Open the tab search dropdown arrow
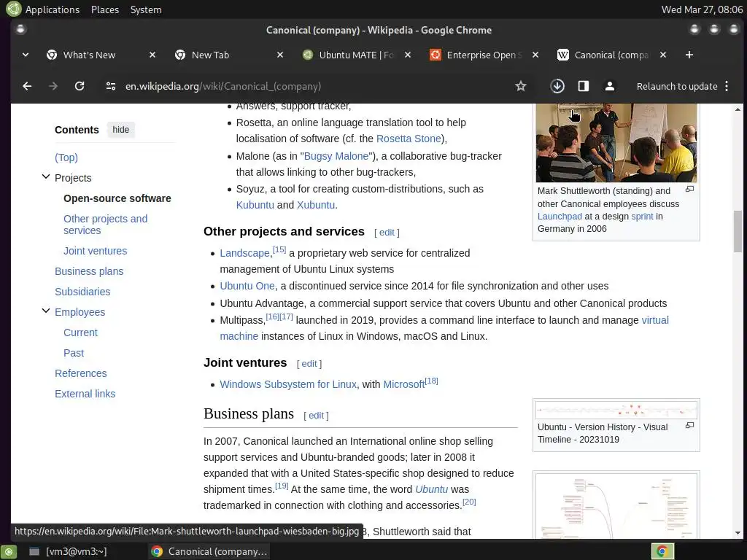Screen dimensions: 747x560 [x=26, y=55]
